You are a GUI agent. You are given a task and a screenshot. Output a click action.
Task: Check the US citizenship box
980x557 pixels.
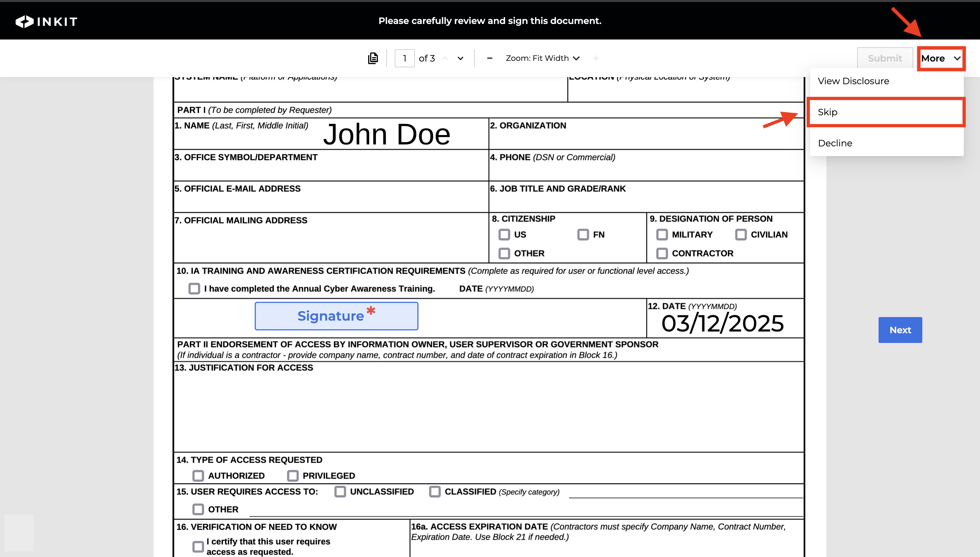tap(504, 234)
